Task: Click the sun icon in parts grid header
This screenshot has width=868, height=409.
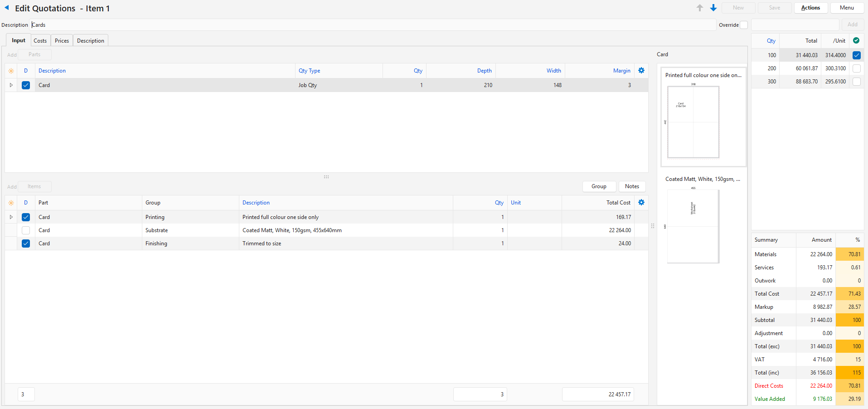Action: click(x=11, y=71)
